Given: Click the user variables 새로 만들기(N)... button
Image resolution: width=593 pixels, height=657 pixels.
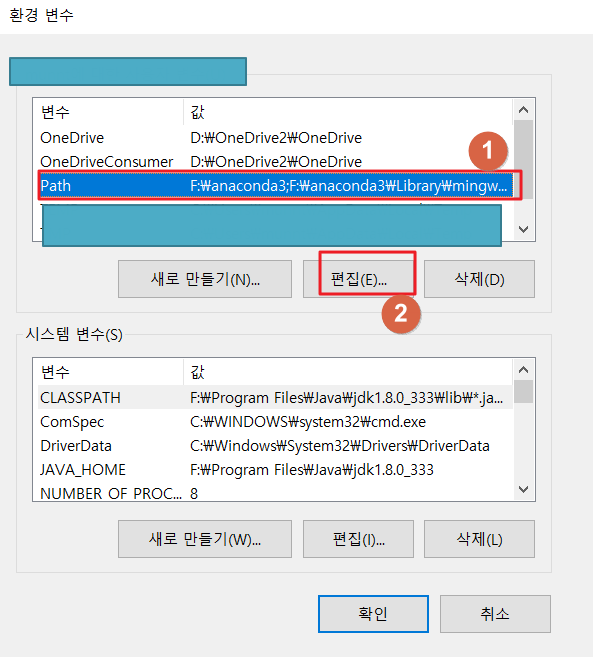Looking at the screenshot, I should (205, 279).
